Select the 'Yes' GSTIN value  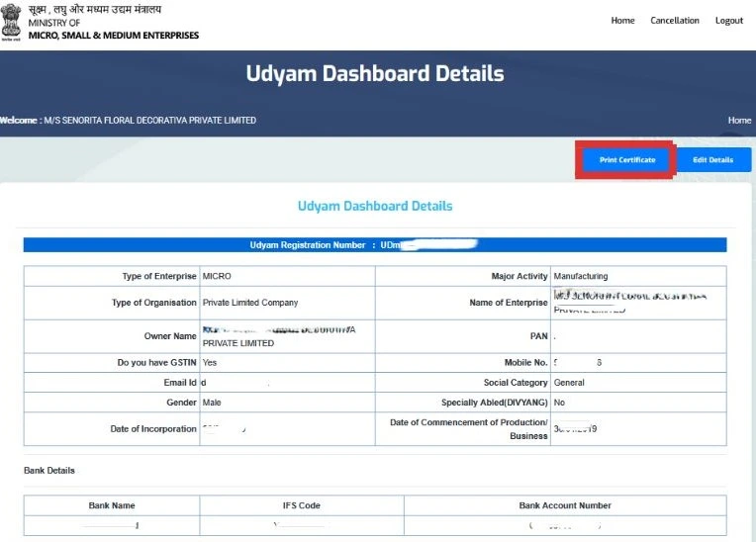[x=209, y=362]
